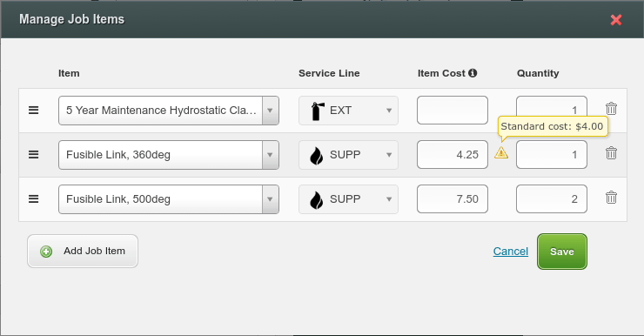
Task: Click the Cancel link
Action: coord(511,252)
